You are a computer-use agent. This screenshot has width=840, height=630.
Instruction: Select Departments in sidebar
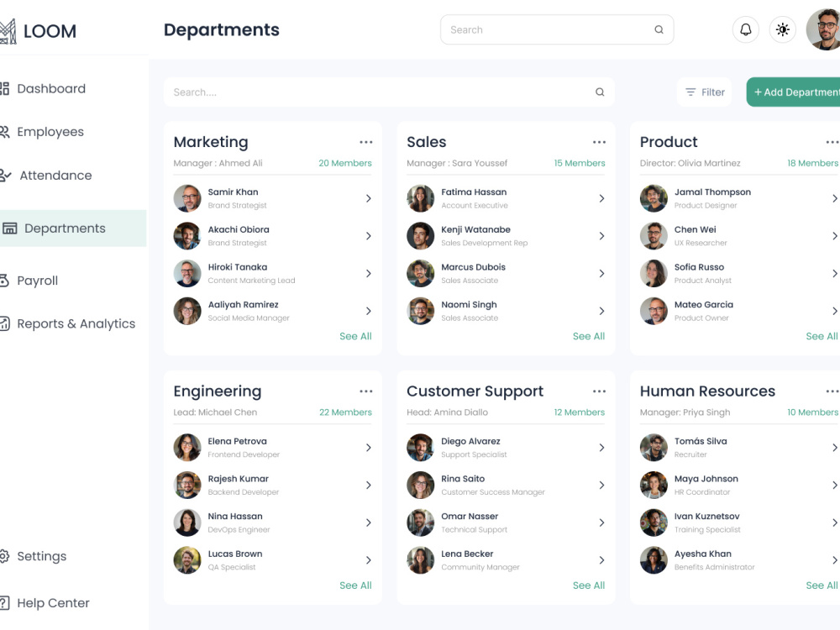(x=73, y=228)
